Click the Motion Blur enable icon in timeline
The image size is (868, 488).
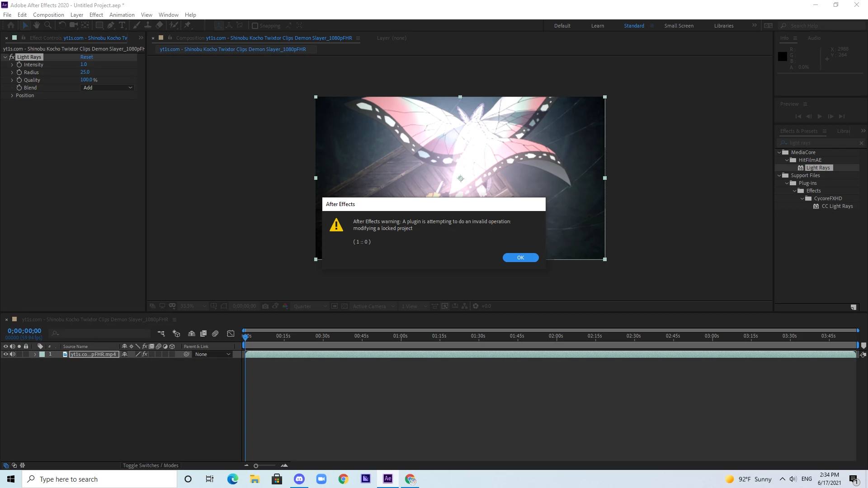[215, 333]
